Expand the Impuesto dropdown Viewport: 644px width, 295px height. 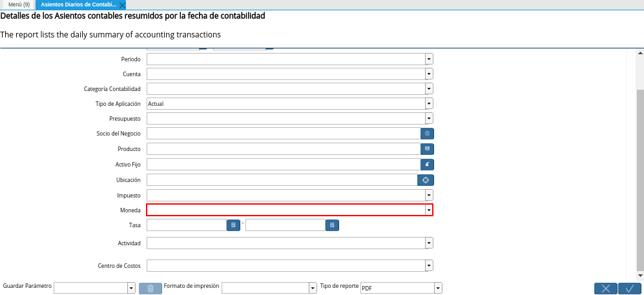click(x=429, y=196)
